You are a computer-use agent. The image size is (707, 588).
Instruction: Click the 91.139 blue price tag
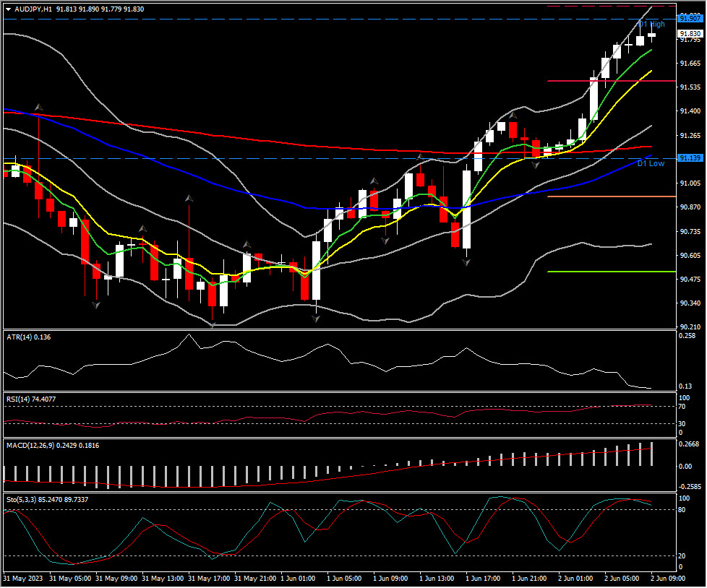(690, 158)
